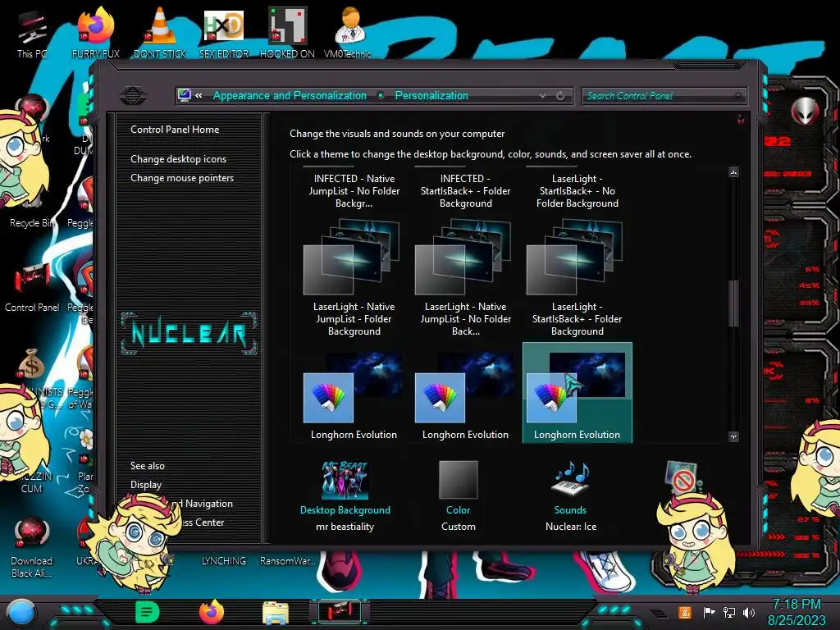The width and height of the screenshot is (840, 630).
Task: Click the Java update tray icon
Action: point(685,612)
